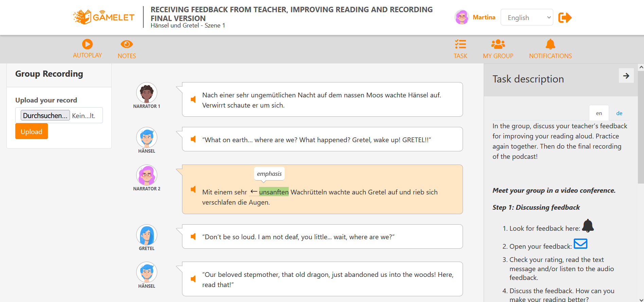644x302 pixels.
Task: Click the Gamelet logo
Action: [x=104, y=17]
